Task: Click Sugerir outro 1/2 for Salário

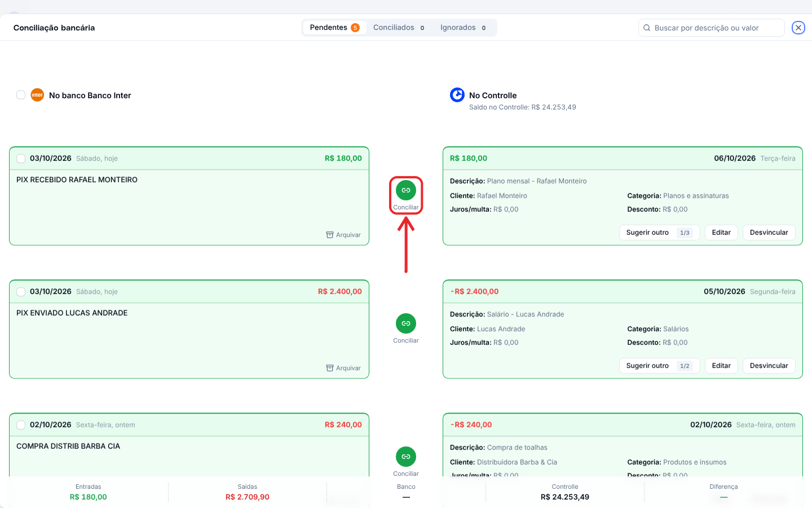Action: tap(659, 366)
